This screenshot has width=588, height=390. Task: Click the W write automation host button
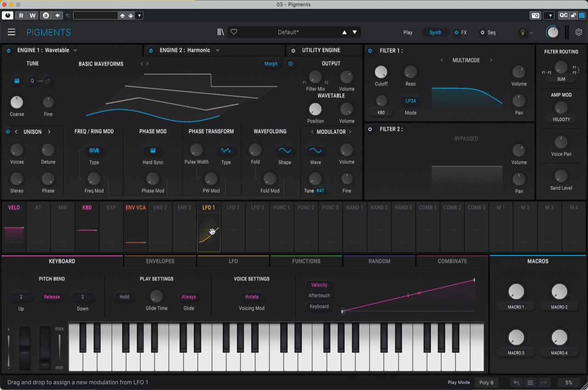33,16
